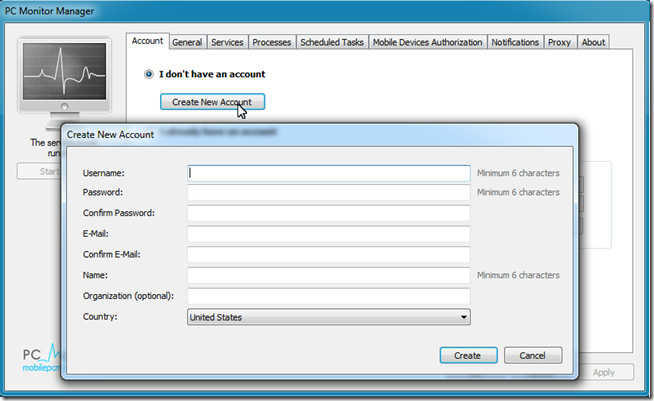This screenshot has height=401, width=654.
Task: Click the E-Mail input field
Action: coord(329,234)
